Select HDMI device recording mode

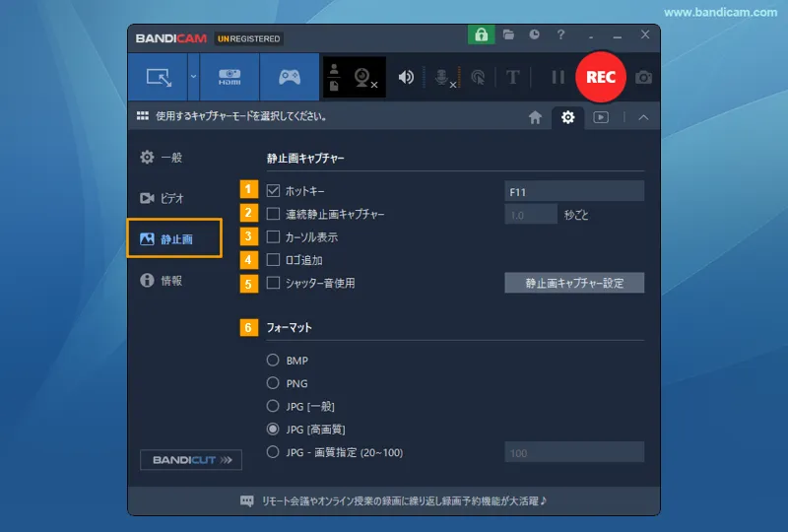click(x=230, y=78)
